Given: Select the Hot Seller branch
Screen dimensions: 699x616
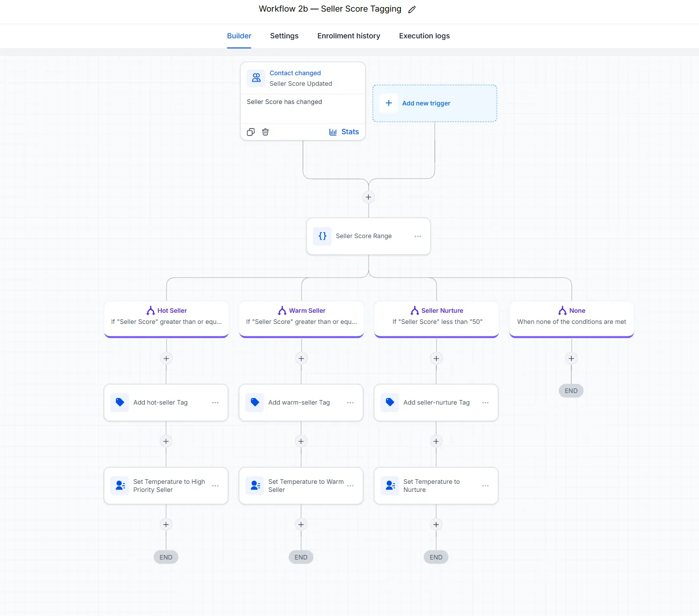Looking at the screenshot, I should pyautogui.click(x=166, y=319).
